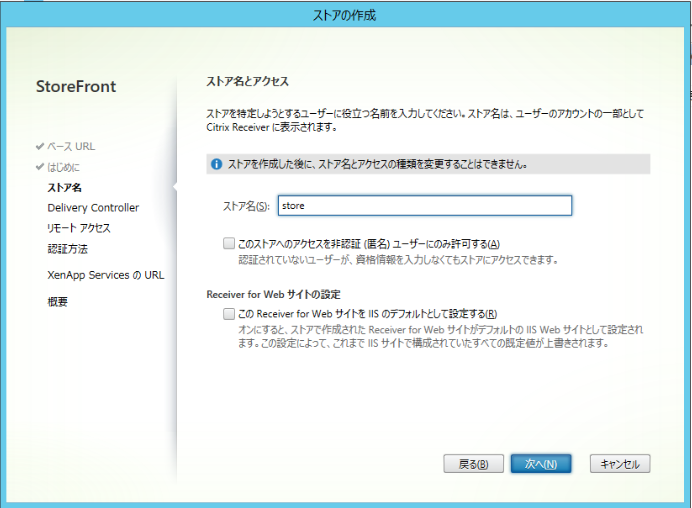Click the hint about unauthenticated users accessing store
Image resolution: width=692 pixels, height=508 pixels.
click(x=398, y=260)
